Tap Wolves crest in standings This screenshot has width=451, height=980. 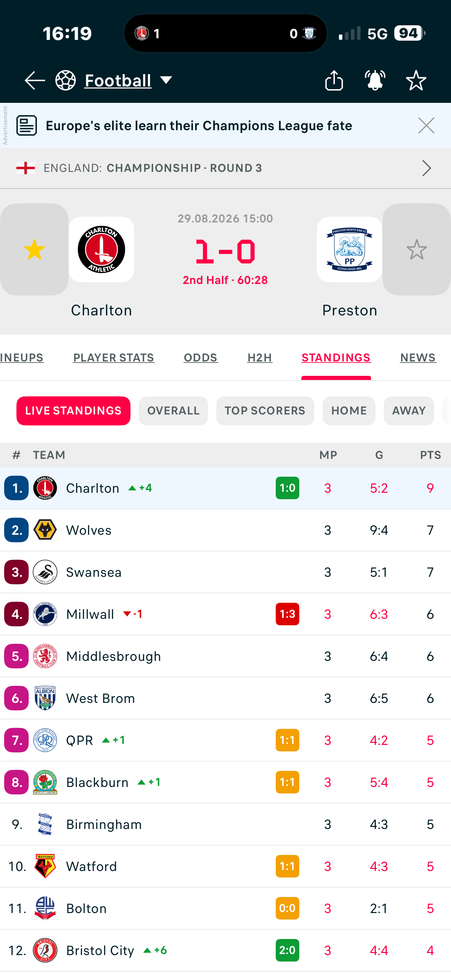[x=45, y=530]
